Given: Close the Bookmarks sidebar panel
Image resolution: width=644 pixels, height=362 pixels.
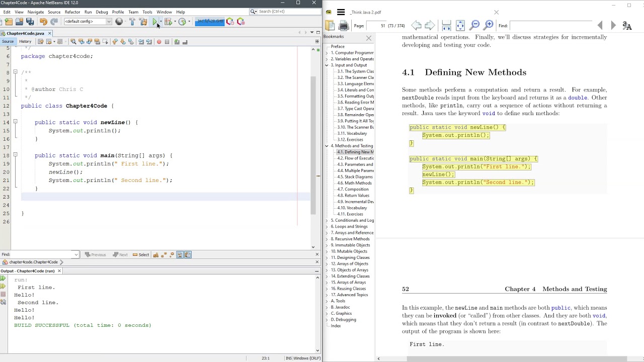Looking at the screenshot, I should 369,38.
